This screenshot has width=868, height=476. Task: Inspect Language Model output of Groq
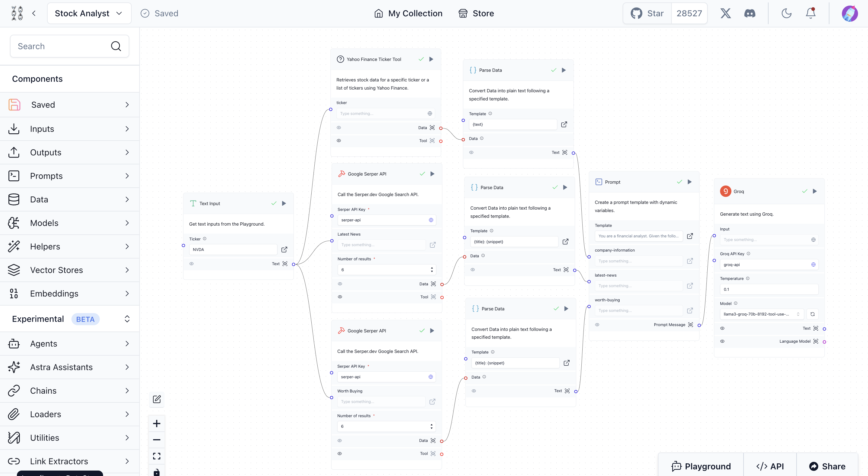point(816,341)
